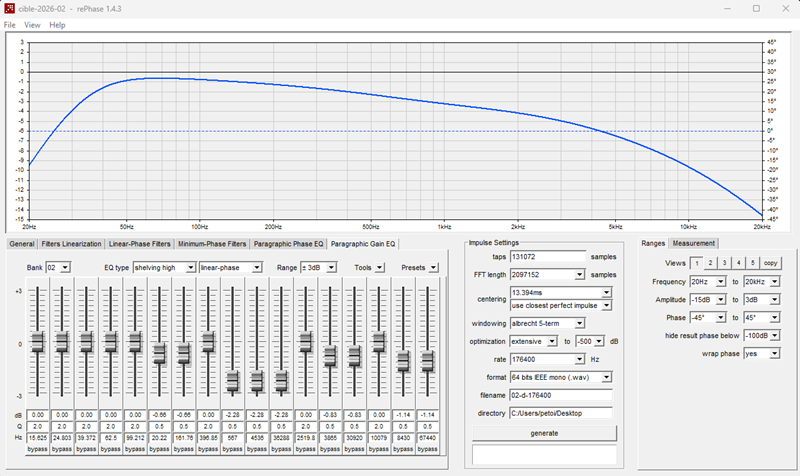Viewport: 800px width, 476px height.
Task: Switch to Filters Linearization tab
Action: tap(71, 244)
